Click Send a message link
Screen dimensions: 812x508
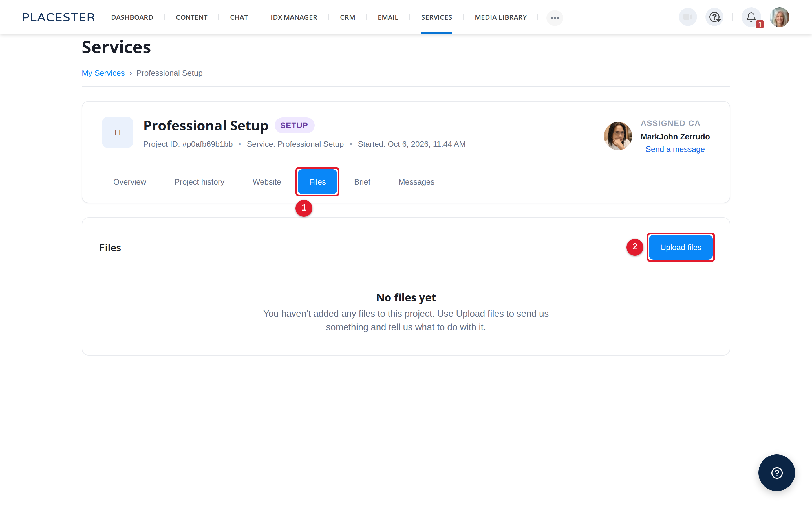point(675,149)
